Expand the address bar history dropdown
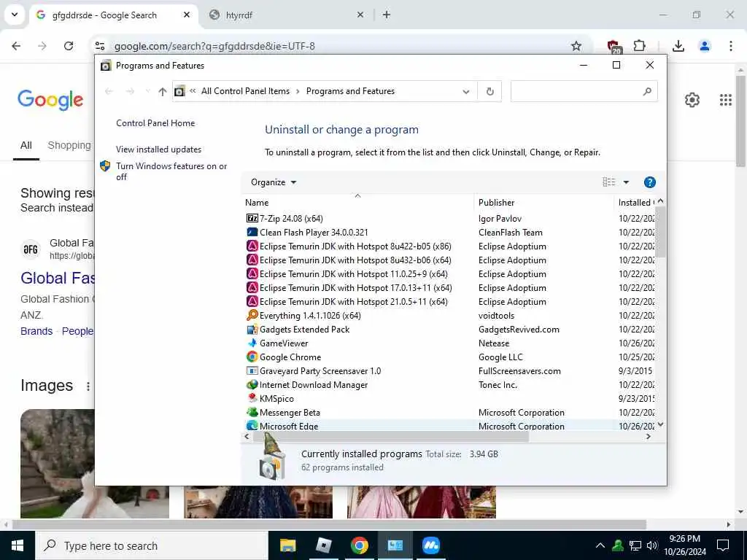Screen dimensions: 747x560 [x=466, y=91]
